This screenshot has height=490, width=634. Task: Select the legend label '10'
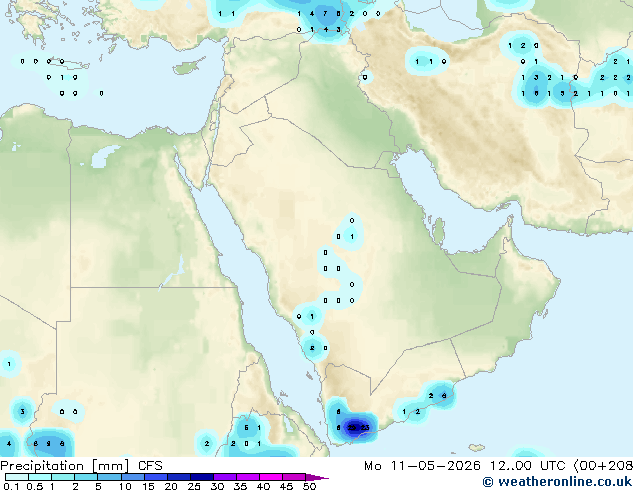tap(125, 486)
